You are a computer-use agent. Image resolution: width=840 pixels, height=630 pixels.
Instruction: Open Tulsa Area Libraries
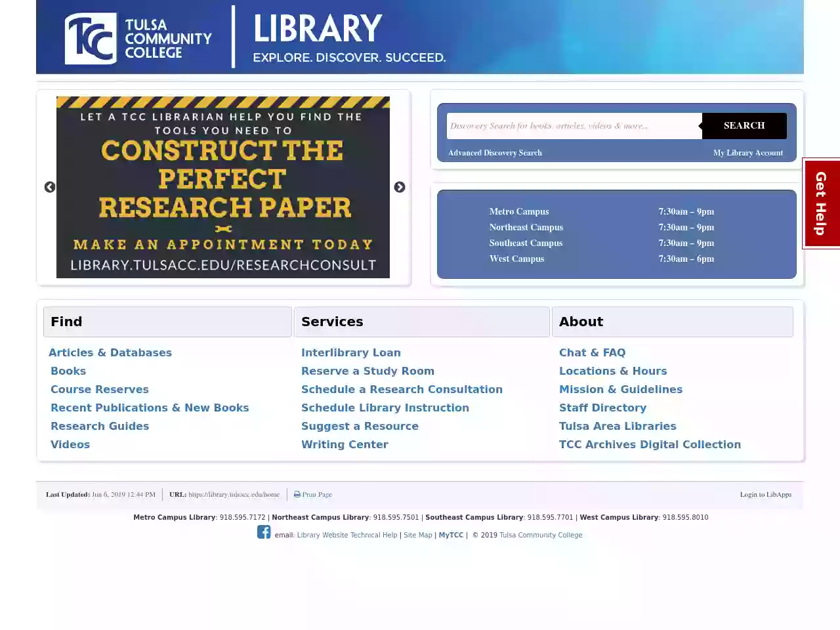(618, 426)
